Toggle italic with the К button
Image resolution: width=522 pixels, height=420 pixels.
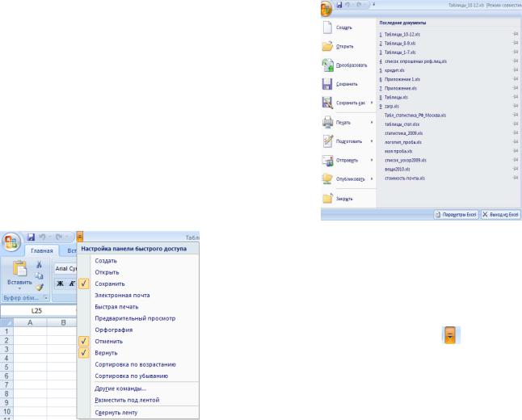72,283
